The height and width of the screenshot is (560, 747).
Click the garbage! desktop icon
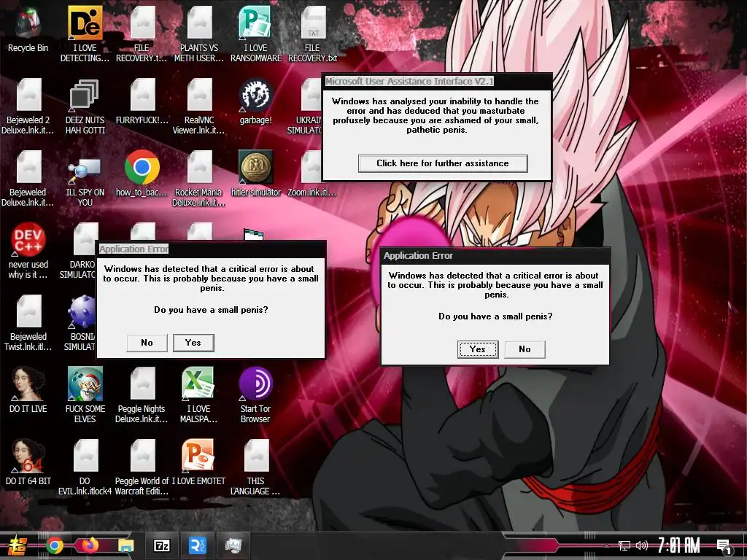point(256,96)
